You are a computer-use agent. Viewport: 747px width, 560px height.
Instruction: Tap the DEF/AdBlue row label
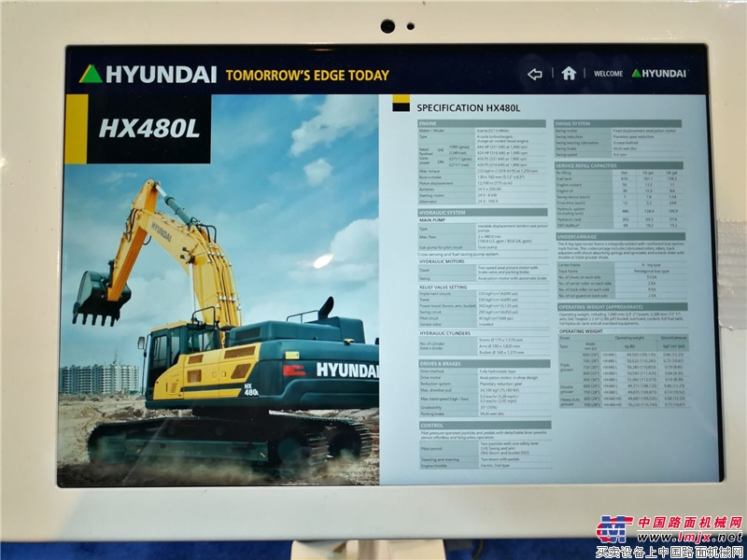tap(569, 226)
